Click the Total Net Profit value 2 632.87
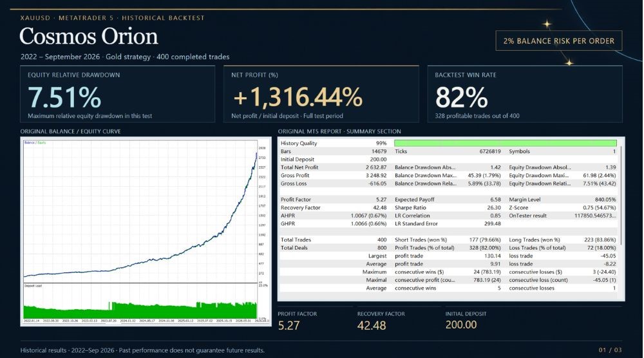 pyautogui.click(x=376, y=167)
